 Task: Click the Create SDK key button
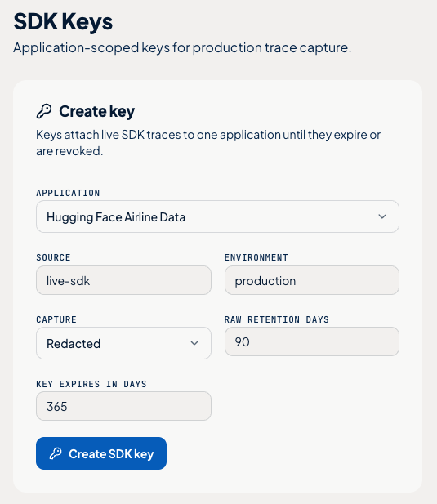coord(101,453)
